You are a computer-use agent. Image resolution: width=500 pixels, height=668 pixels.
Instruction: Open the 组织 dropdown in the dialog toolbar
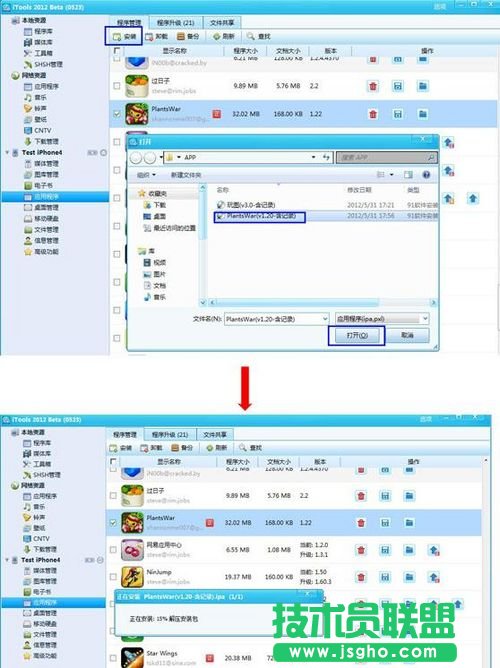tap(146, 175)
